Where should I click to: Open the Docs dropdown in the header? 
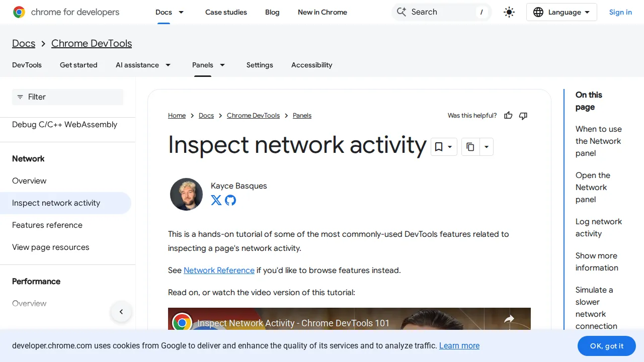pyautogui.click(x=170, y=12)
